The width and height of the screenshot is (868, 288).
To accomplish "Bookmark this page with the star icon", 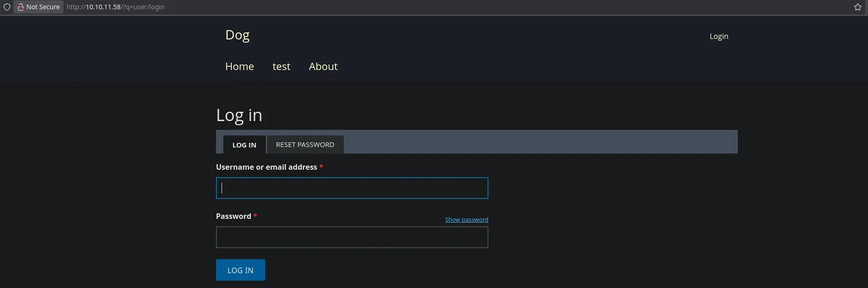I will (x=857, y=7).
